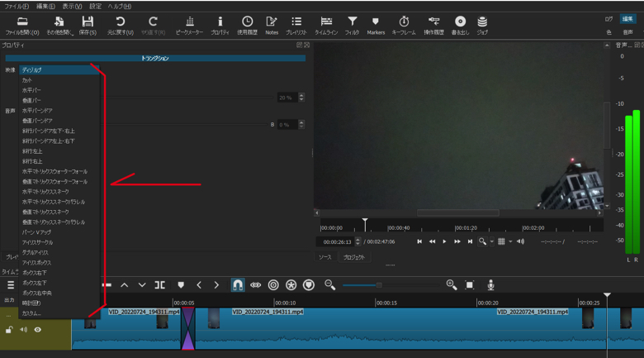Mute the video track speaker icon
The image size is (644, 358).
(23, 330)
